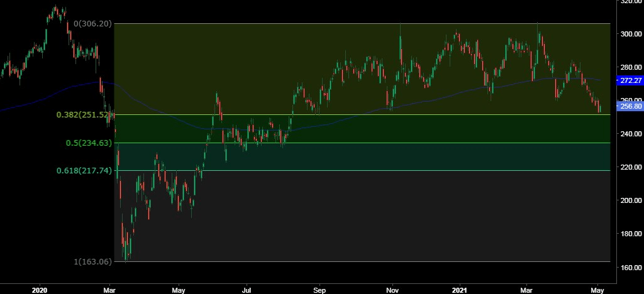
Task: Click the May 2020 date axis label
Action: (x=178, y=290)
